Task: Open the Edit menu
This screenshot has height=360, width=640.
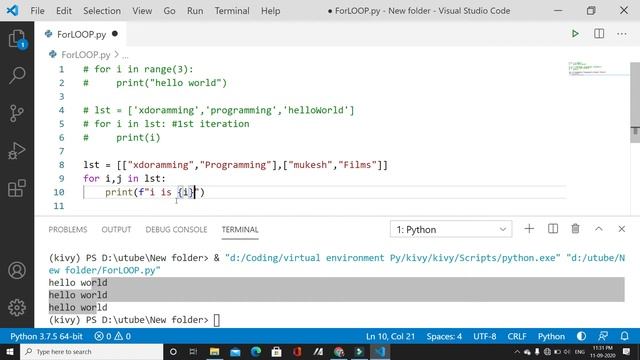Action: tap(64, 11)
